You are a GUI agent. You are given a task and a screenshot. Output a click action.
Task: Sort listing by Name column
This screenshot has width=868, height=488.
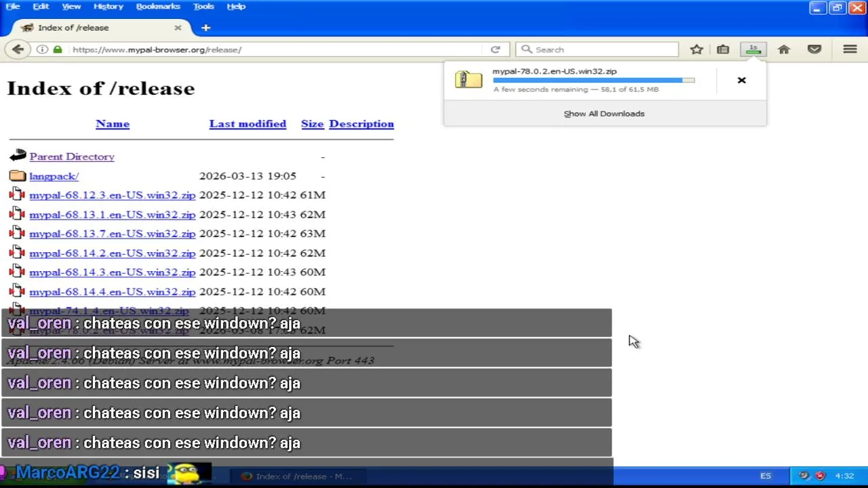113,123
